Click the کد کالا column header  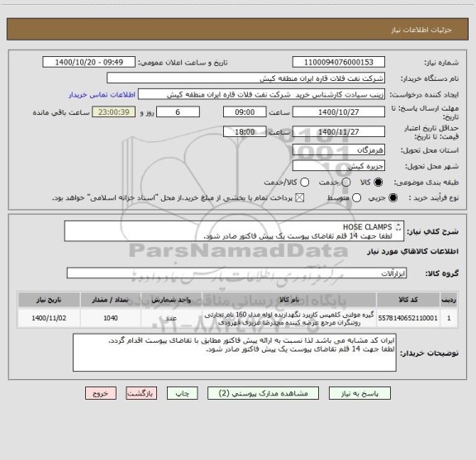coord(408,300)
